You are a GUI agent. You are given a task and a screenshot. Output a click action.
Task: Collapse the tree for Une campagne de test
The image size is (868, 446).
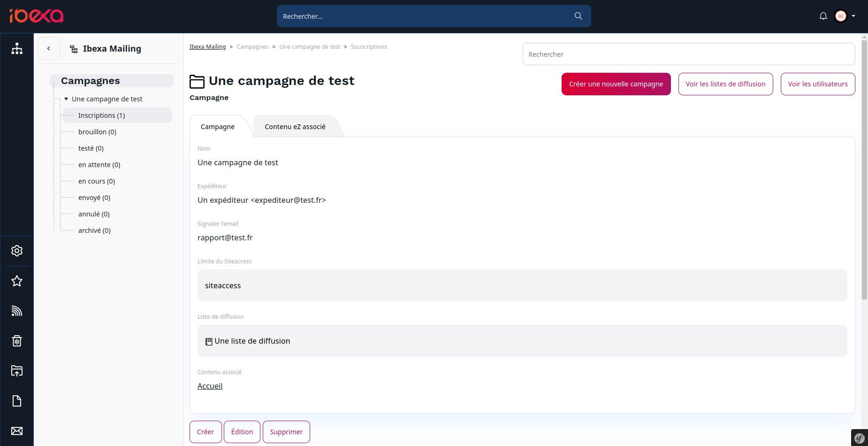click(x=66, y=99)
